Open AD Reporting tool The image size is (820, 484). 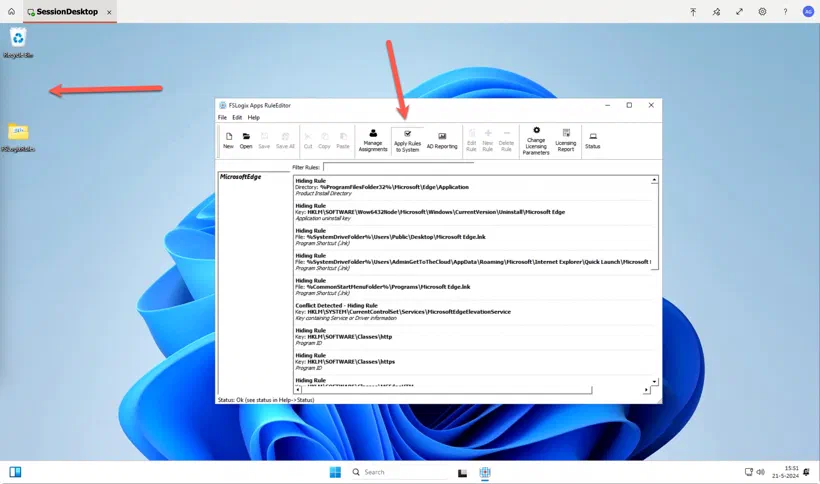[442, 141]
